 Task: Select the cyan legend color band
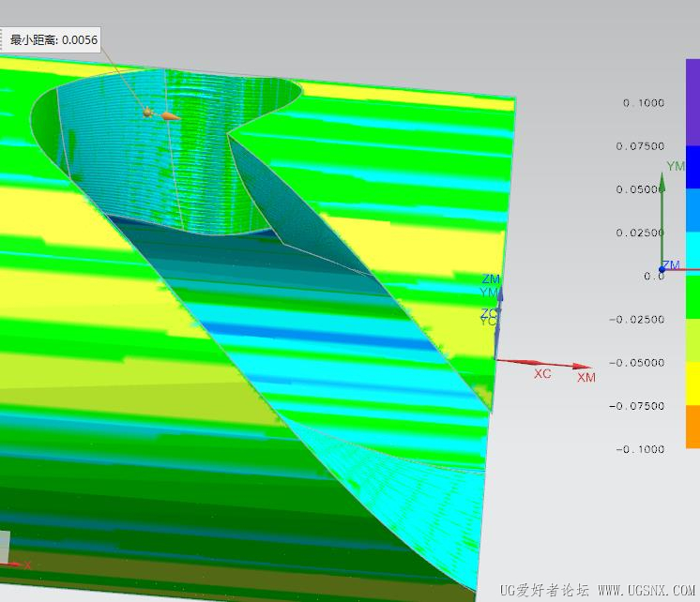click(x=692, y=250)
